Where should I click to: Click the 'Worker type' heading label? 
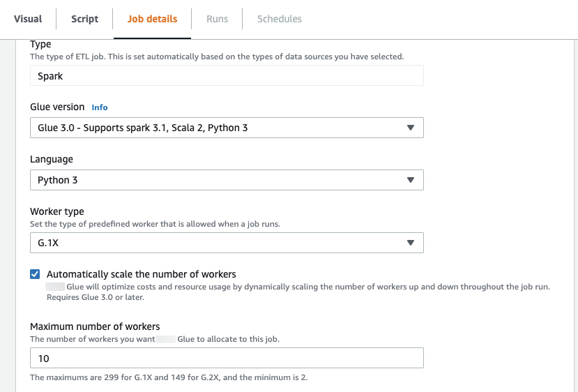[57, 211]
